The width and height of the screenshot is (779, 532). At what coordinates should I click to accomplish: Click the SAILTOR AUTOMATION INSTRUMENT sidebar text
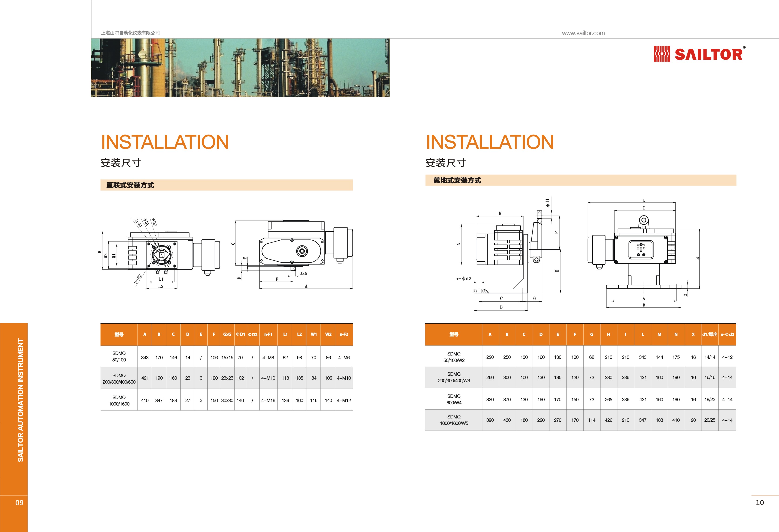(x=20, y=400)
